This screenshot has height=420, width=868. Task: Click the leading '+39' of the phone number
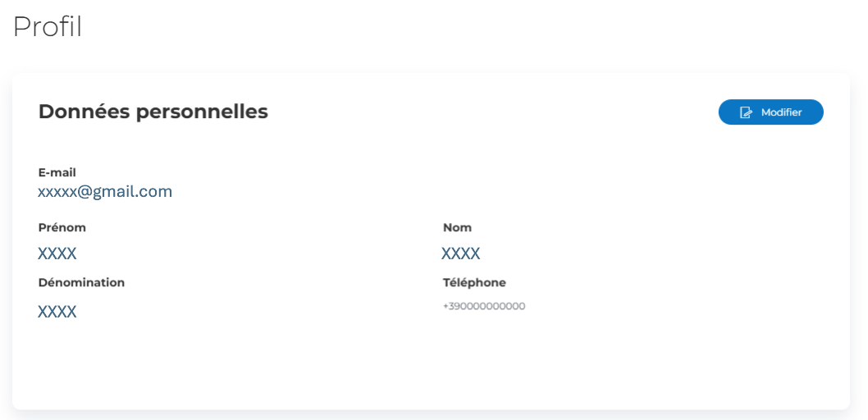click(x=450, y=306)
